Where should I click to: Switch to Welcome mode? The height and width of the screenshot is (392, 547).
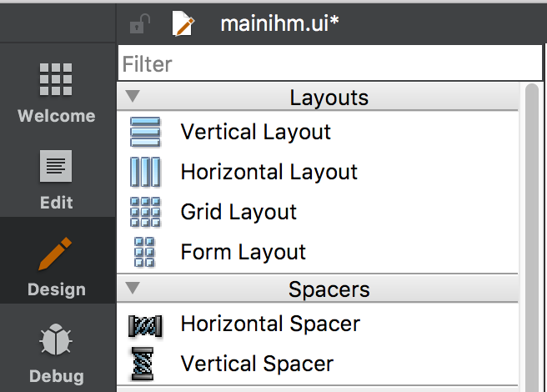[56, 93]
